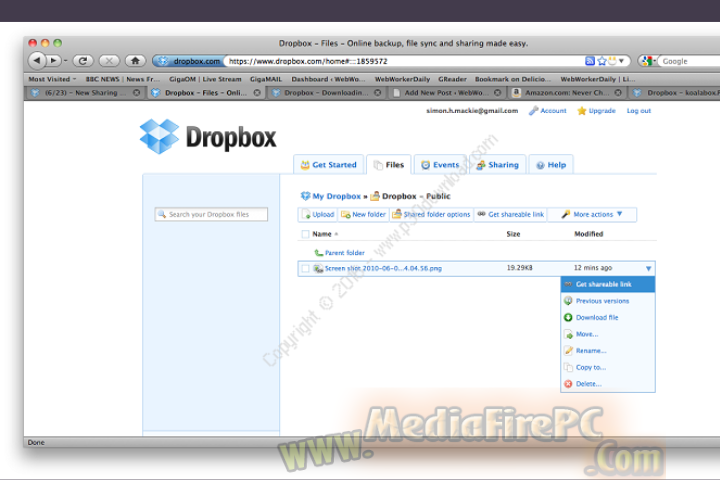Click the browser Forward arrow

pos(53,60)
